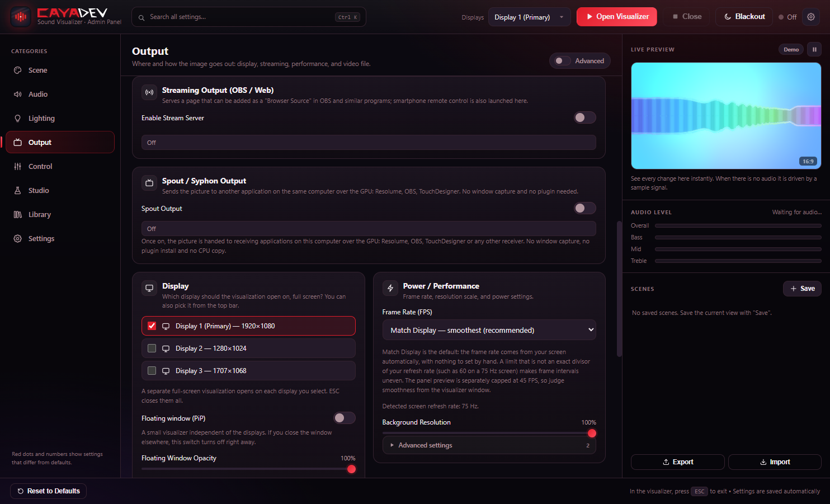Click the monitor icon beside Display 3

[x=166, y=371]
